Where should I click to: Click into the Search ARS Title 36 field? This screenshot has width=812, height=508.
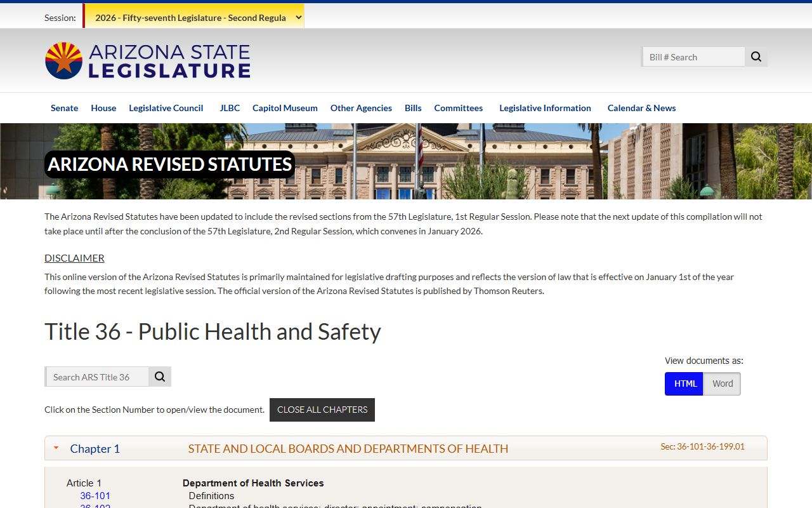coord(97,377)
